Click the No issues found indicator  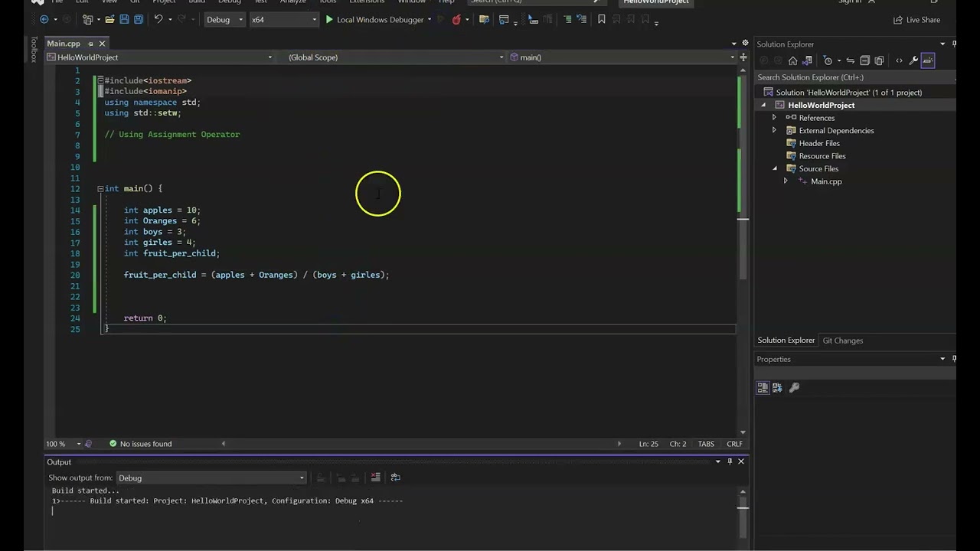click(x=140, y=444)
